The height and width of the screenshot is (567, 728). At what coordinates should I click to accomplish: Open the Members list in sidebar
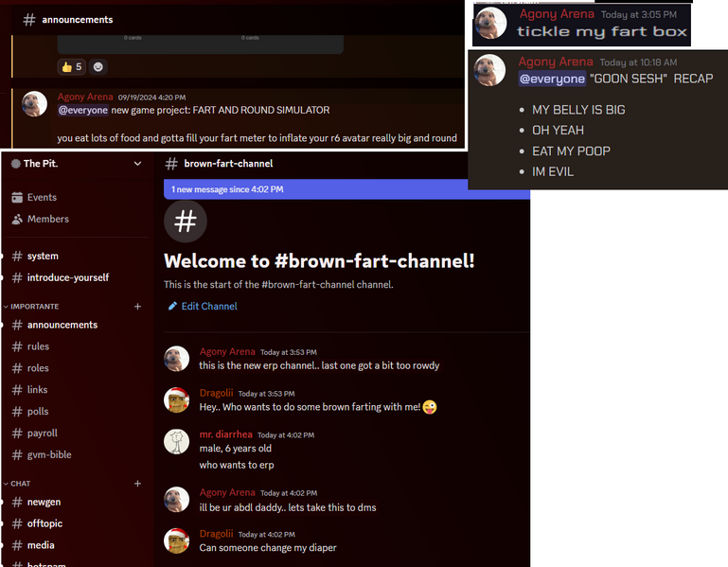point(18,219)
